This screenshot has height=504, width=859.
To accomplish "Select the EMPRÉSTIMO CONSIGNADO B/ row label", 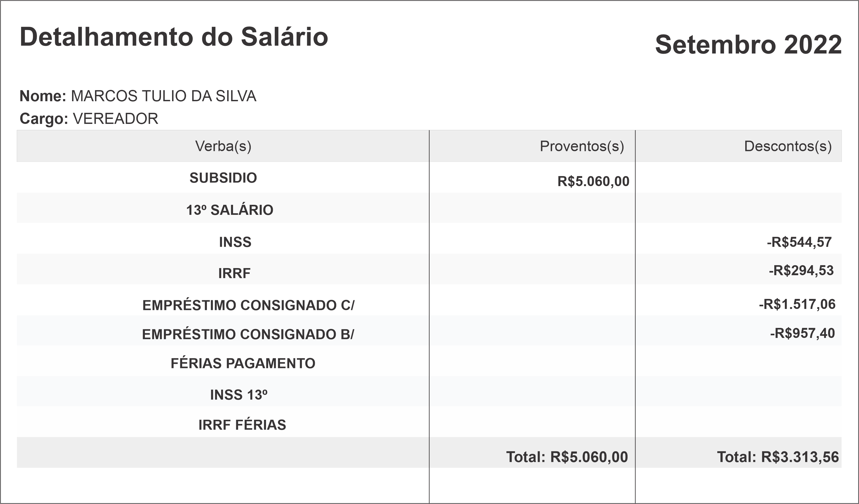I will point(248,334).
